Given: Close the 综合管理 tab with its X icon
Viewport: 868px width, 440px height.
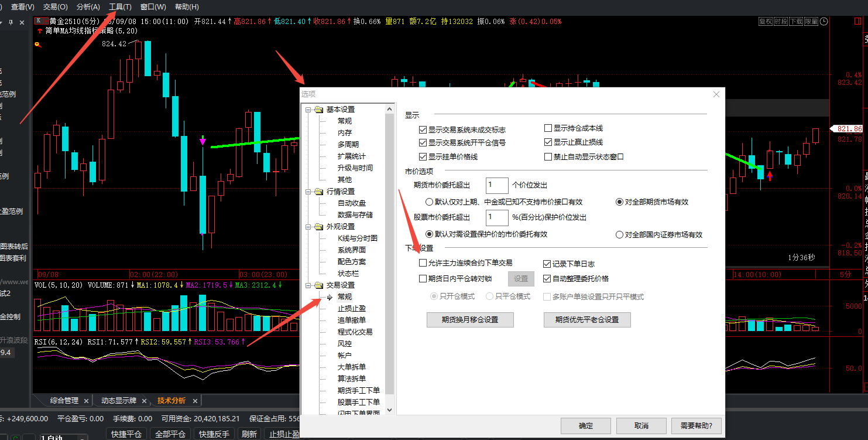Looking at the screenshot, I should point(86,401).
